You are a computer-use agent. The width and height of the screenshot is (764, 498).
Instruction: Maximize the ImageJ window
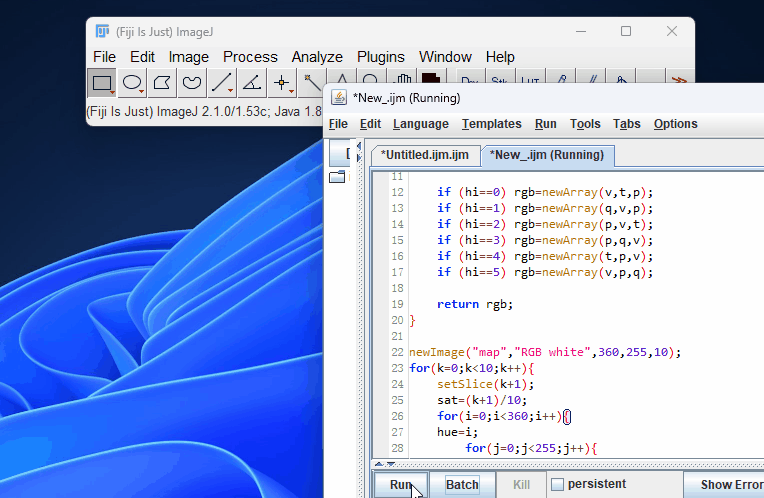pyautogui.click(x=626, y=31)
